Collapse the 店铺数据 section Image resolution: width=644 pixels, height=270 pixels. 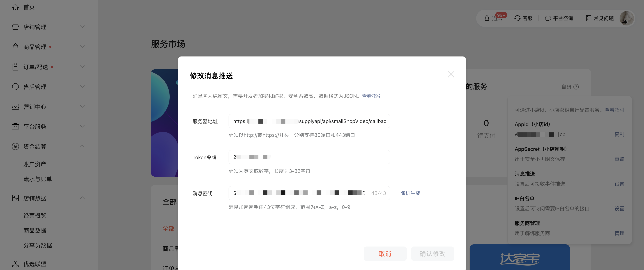point(82,198)
